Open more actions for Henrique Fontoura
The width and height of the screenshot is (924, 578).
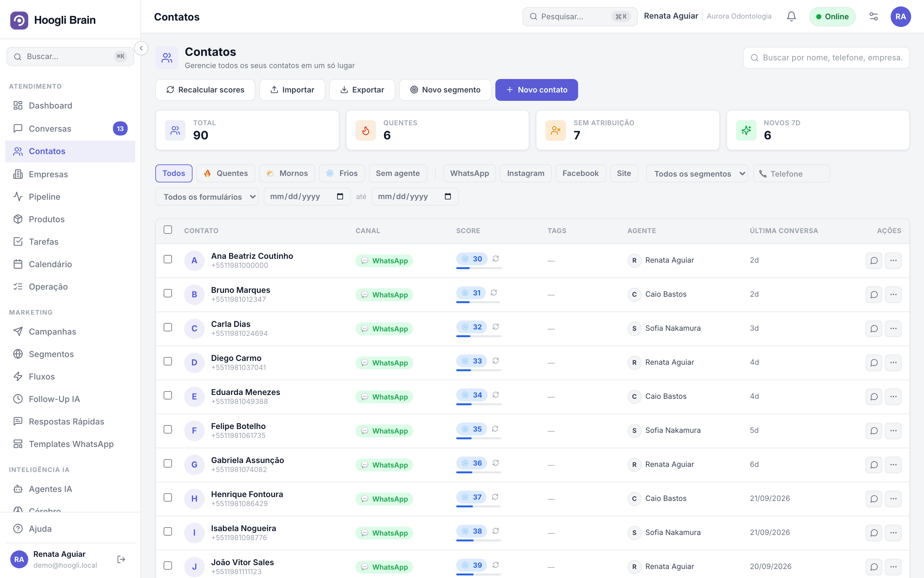click(894, 499)
